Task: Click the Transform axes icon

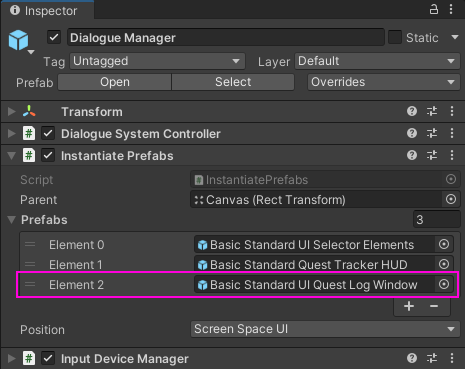Action: coord(29,111)
